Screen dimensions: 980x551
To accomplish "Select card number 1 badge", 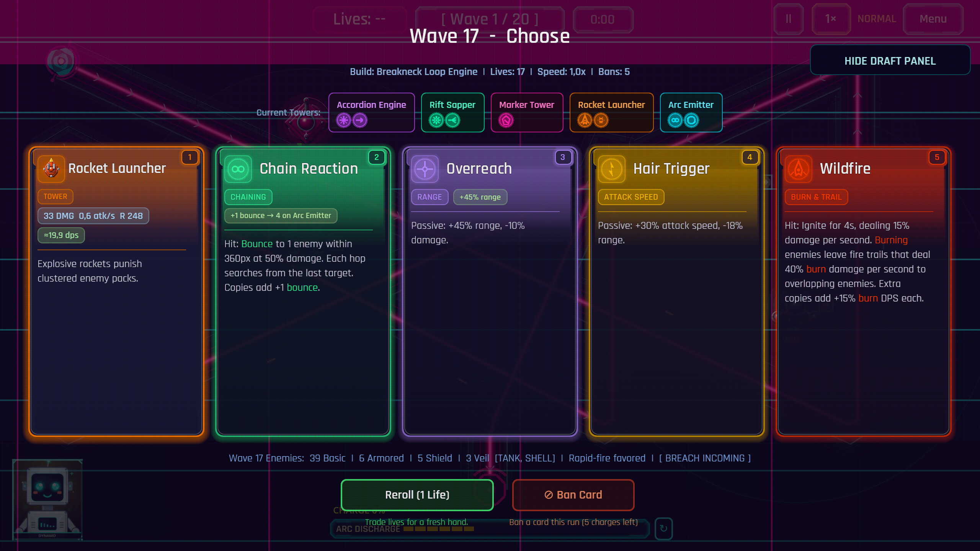I will 189,157.
